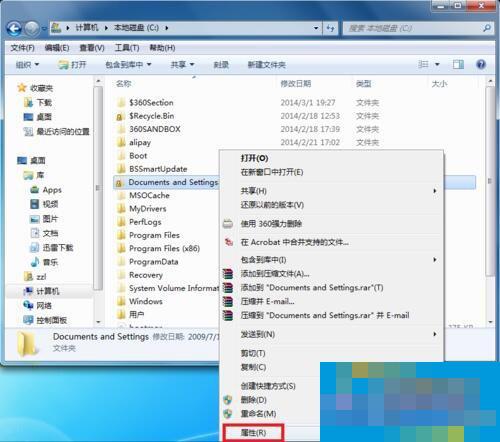Select the zzl user folder in sidebar

(x=41, y=277)
